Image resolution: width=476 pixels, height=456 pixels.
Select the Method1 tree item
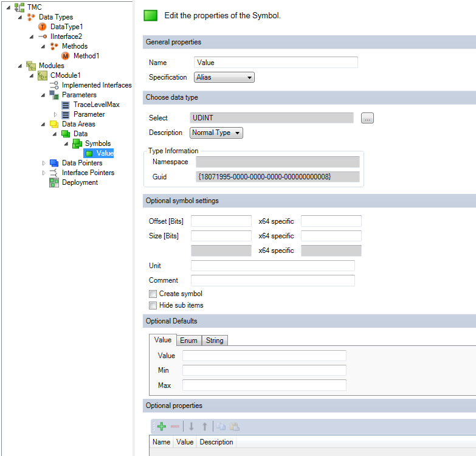(86, 56)
